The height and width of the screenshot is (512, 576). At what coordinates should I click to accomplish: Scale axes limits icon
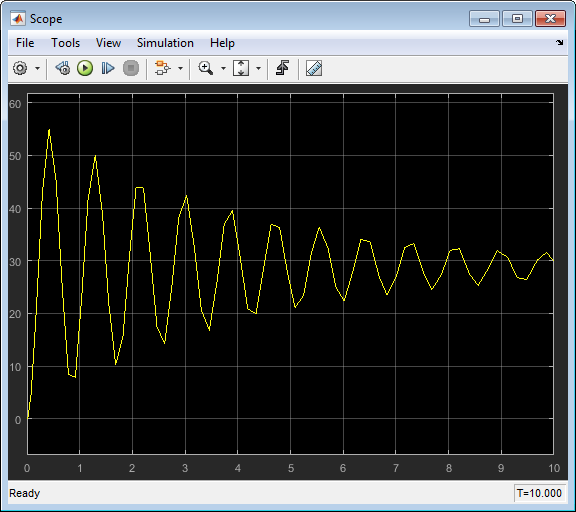click(241, 68)
